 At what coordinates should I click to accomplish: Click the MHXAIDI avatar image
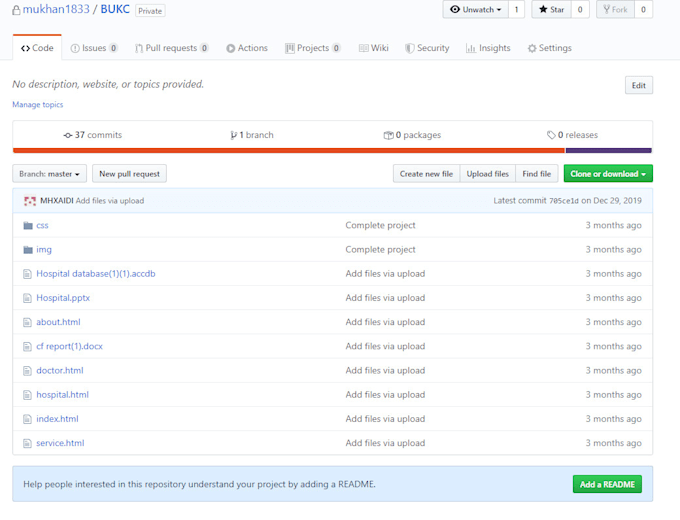click(x=30, y=201)
